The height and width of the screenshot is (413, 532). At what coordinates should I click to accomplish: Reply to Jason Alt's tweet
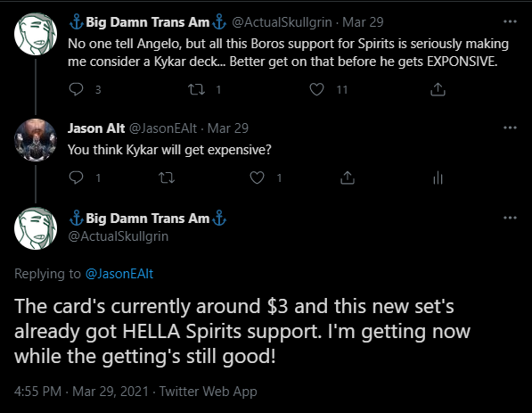(76, 178)
